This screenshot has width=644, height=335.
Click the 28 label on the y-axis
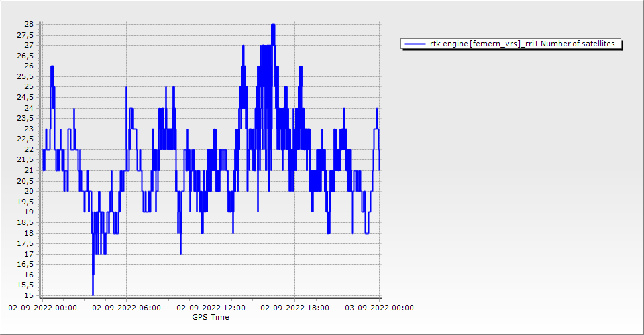pyautogui.click(x=29, y=24)
